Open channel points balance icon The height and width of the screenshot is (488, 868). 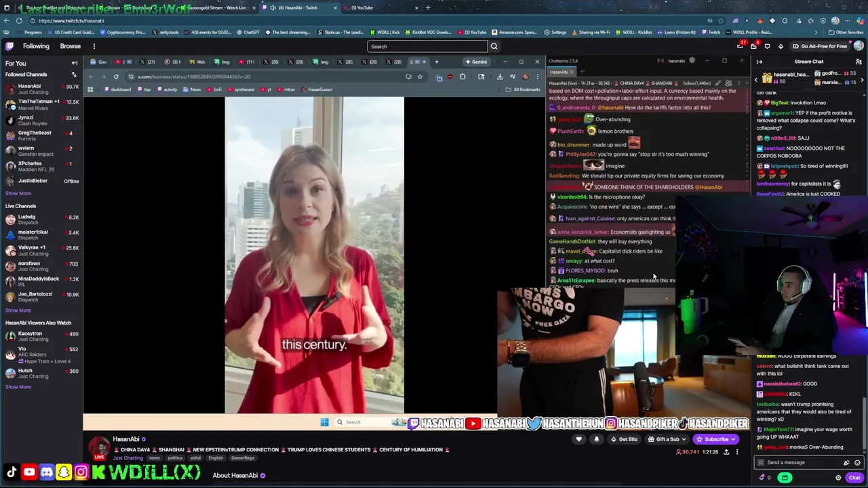click(764, 477)
